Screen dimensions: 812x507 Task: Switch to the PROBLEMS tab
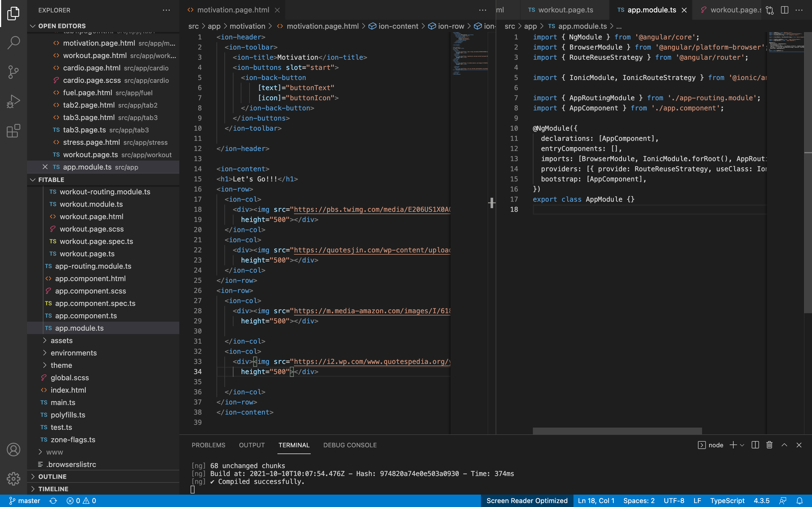[x=208, y=445]
